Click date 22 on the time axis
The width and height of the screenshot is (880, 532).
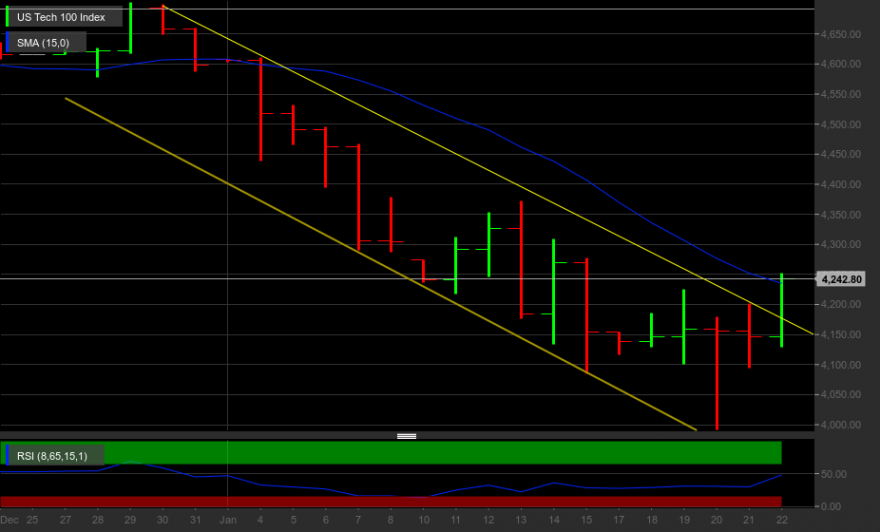pos(782,520)
